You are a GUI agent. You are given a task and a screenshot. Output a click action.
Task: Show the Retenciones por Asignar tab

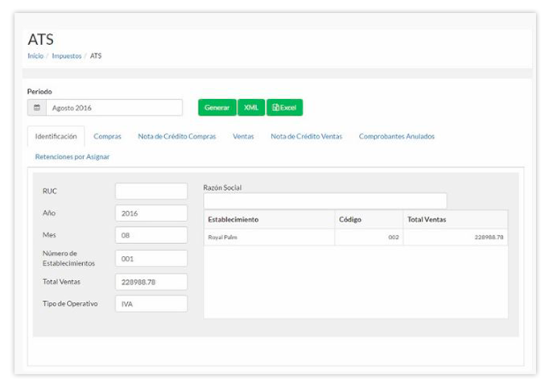point(72,157)
